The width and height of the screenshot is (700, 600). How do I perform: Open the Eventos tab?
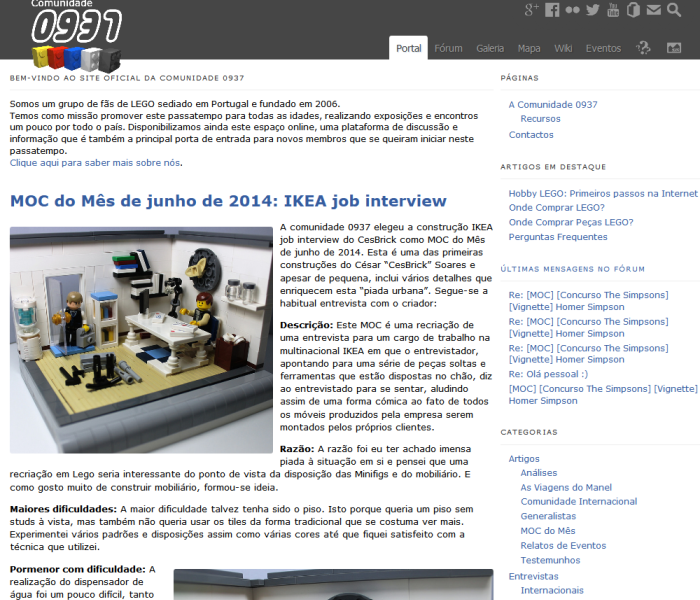603,48
